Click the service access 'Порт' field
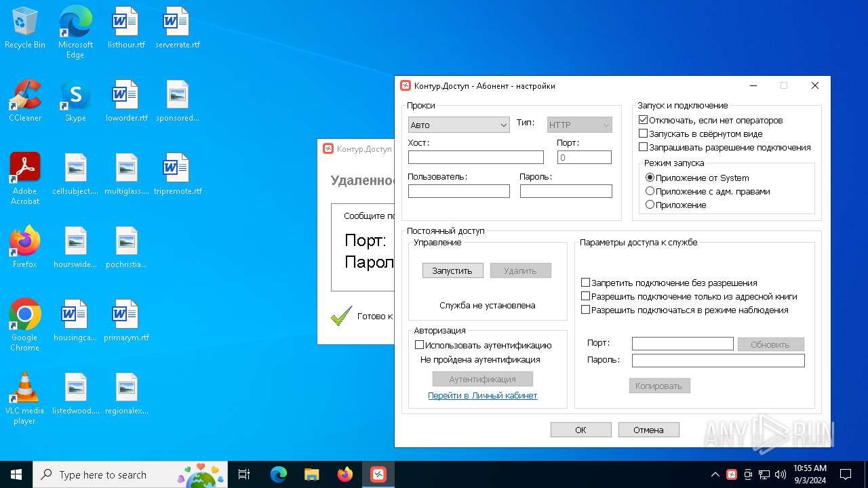 (683, 344)
